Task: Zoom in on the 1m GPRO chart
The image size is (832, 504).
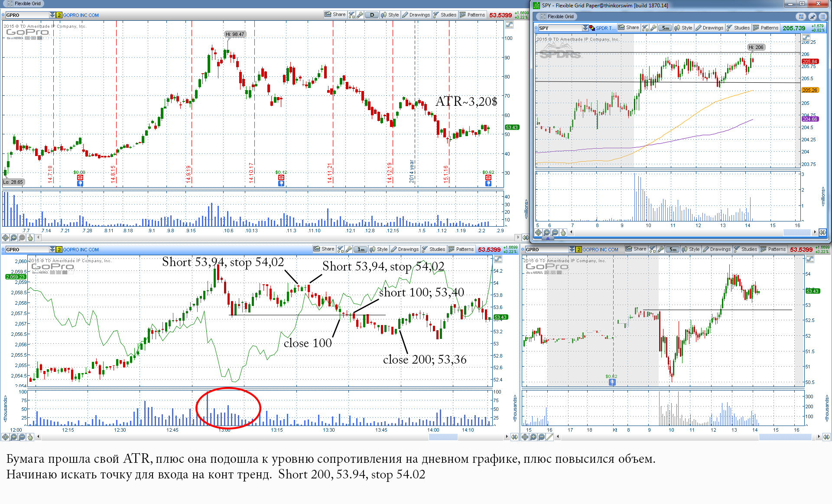Action: point(13,437)
